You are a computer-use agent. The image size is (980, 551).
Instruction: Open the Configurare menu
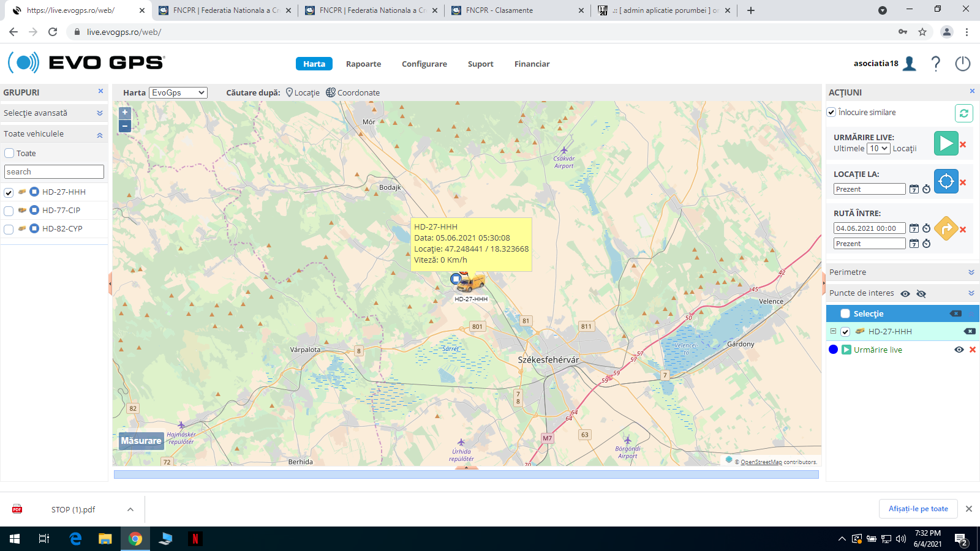[x=424, y=64]
